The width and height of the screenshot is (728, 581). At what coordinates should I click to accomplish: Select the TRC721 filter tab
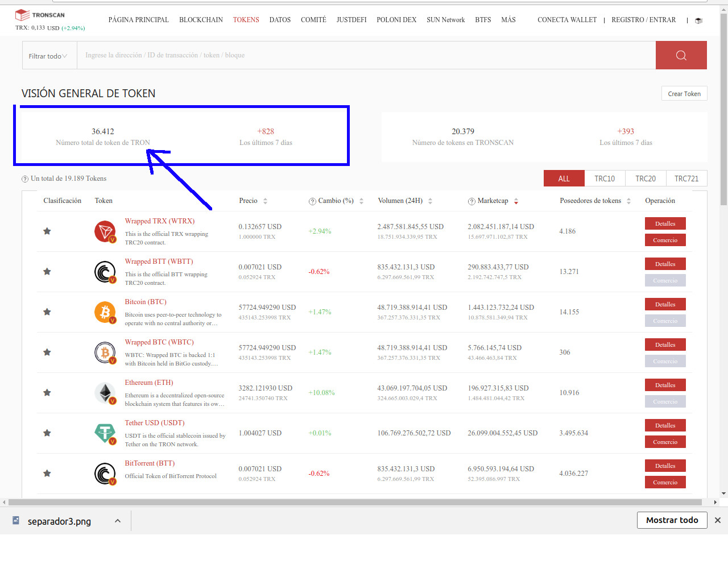point(686,179)
